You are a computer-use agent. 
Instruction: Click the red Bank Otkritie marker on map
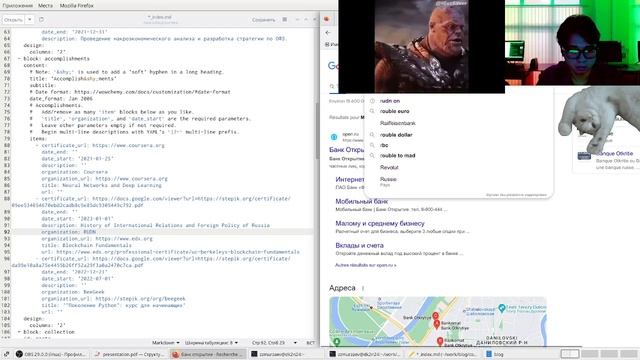[436, 316]
